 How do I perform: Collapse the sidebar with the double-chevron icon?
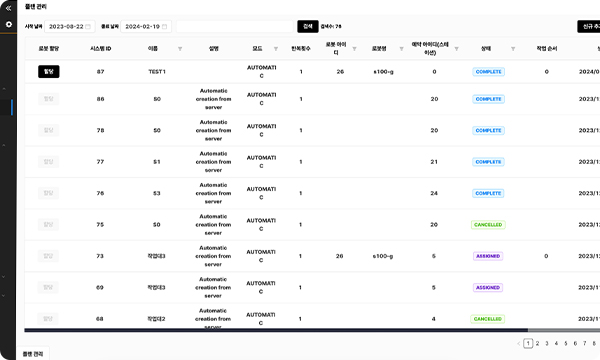(x=8, y=8)
